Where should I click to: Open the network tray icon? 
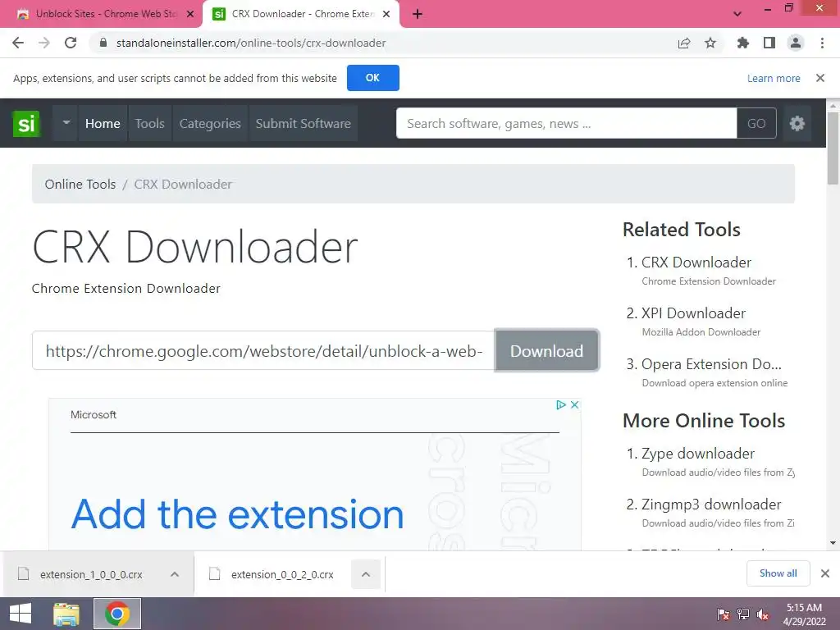(x=743, y=614)
